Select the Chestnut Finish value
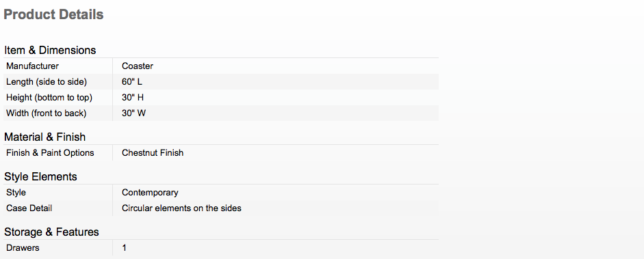Screen dimensions: 644x259 point(153,153)
